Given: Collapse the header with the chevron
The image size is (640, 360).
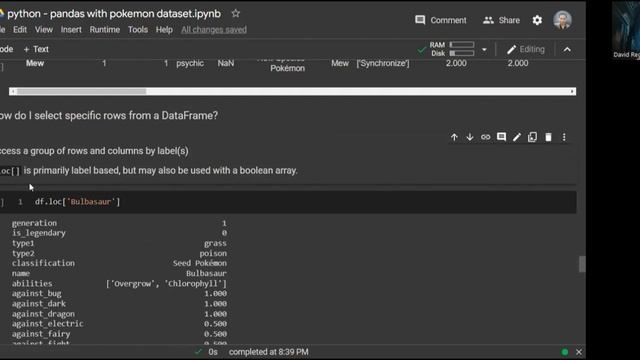Looking at the screenshot, I should [567, 49].
